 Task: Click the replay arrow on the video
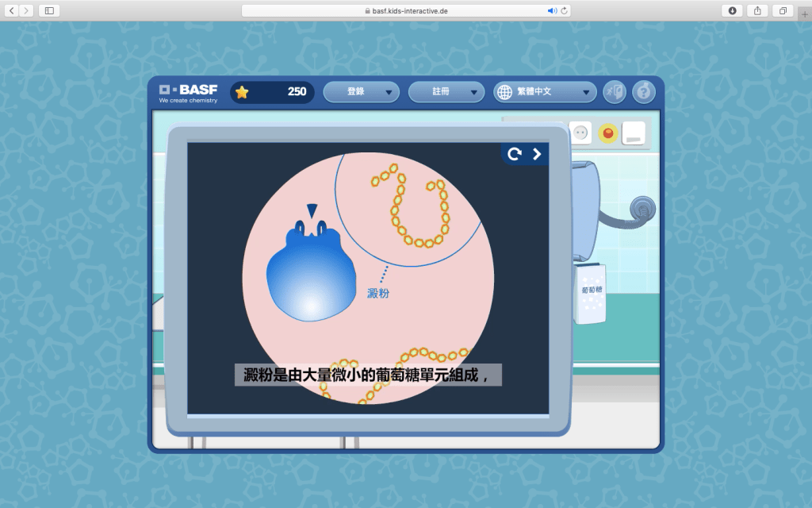(515, 154)
